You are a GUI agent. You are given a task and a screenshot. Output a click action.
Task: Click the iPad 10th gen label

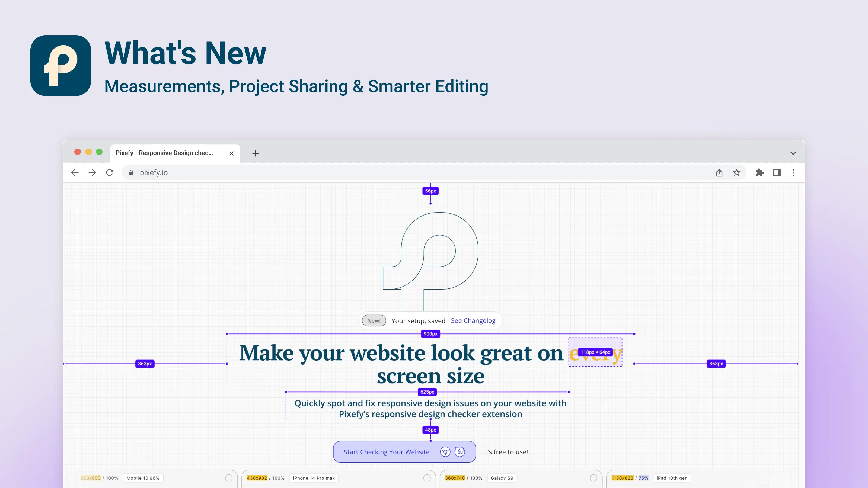pyautogui.click(x=672, y=478)
